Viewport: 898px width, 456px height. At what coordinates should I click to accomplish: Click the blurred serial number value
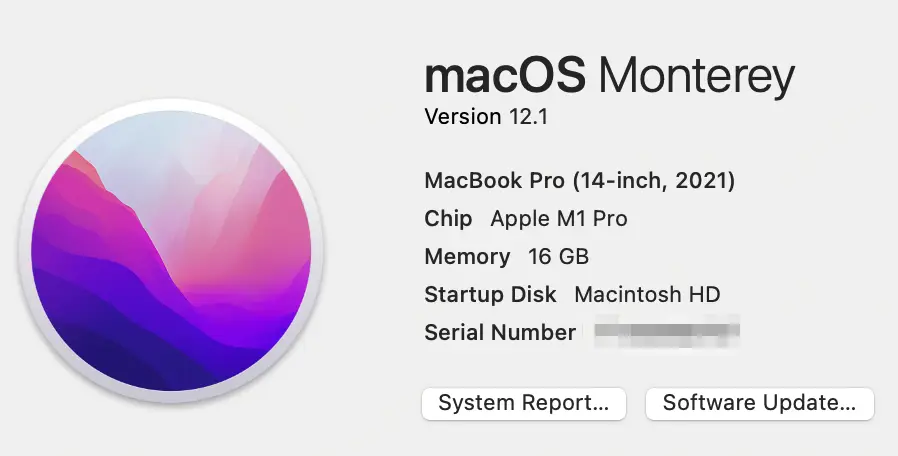667,332
